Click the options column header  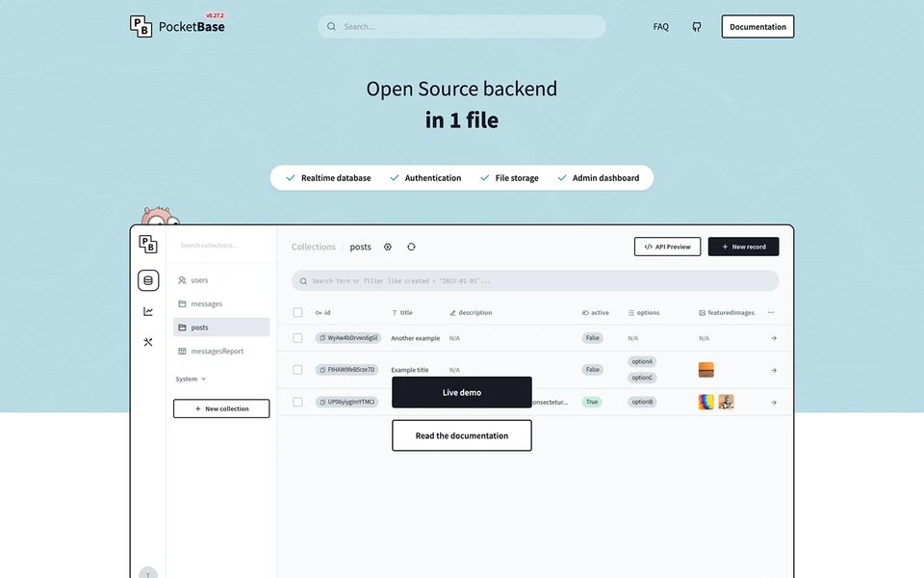[x=644, y=312]
